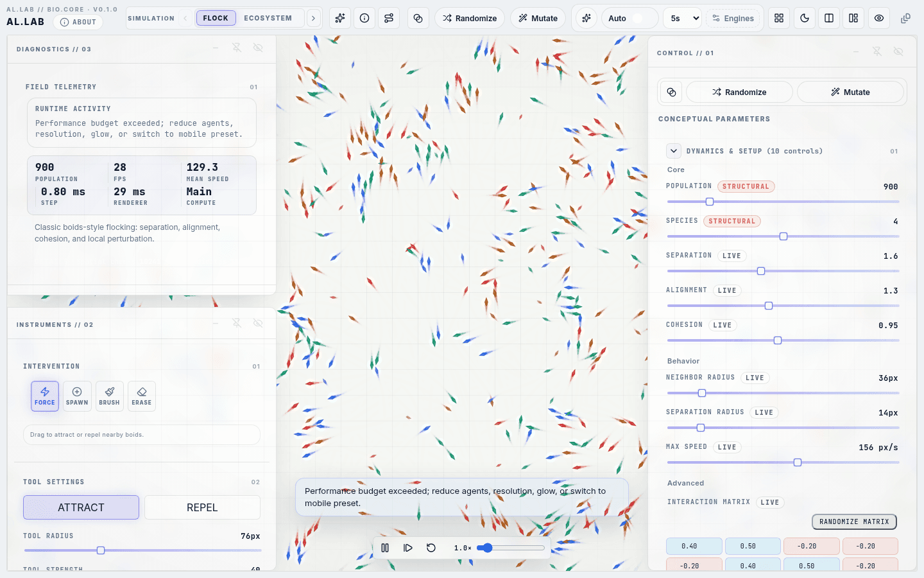Click the copy icon at far top right
This screenshot has height=578, width=924.
tap(905, 18)
